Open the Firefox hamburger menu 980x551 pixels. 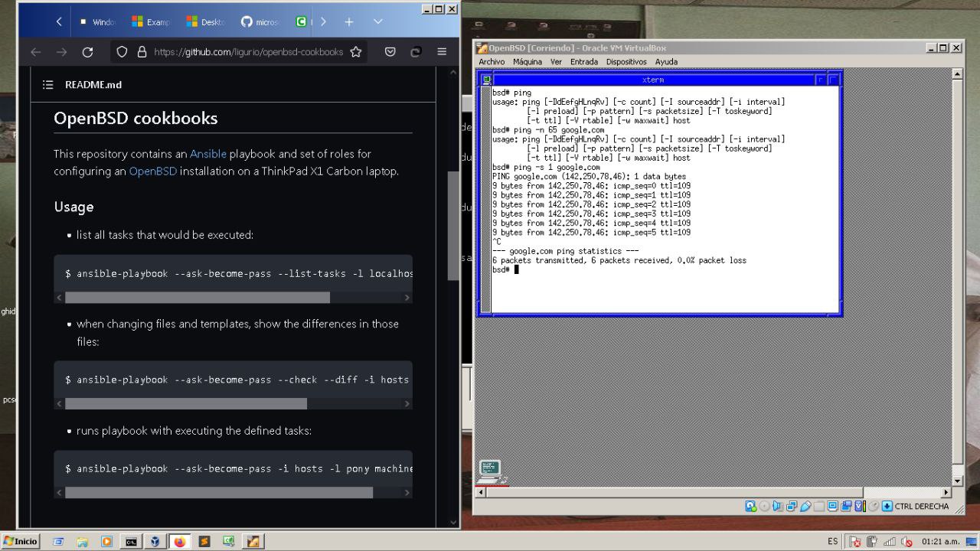click(x=442, y=52)
